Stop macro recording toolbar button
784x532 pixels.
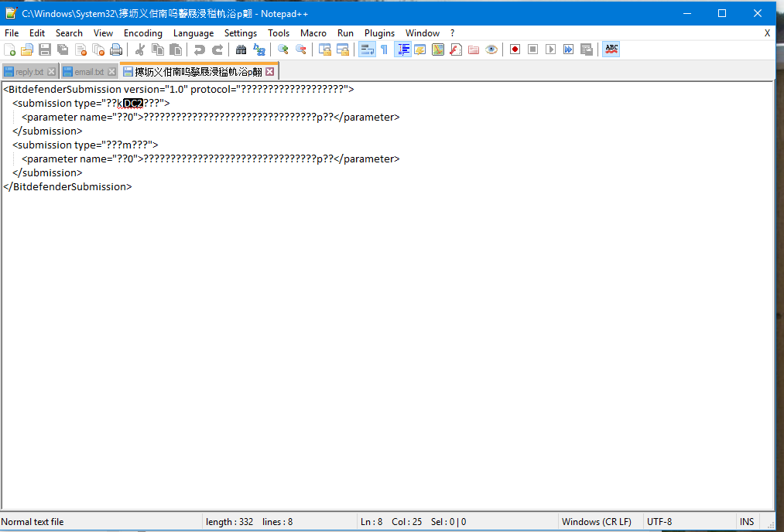(533, 49)
